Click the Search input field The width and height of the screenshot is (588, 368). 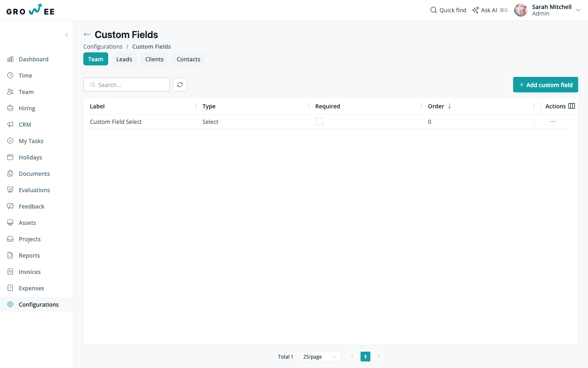tap(127, 85)
